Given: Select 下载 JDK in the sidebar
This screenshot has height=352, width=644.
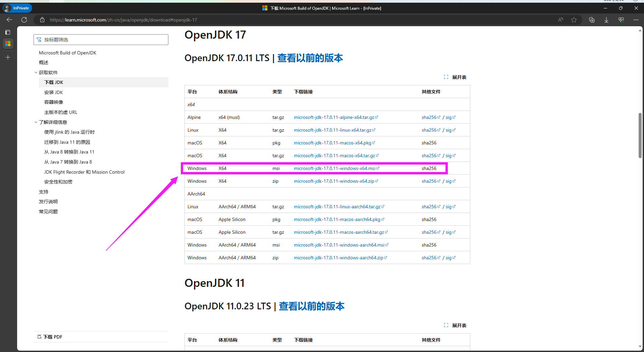Looking at the screenshot, I should [104, 82].
